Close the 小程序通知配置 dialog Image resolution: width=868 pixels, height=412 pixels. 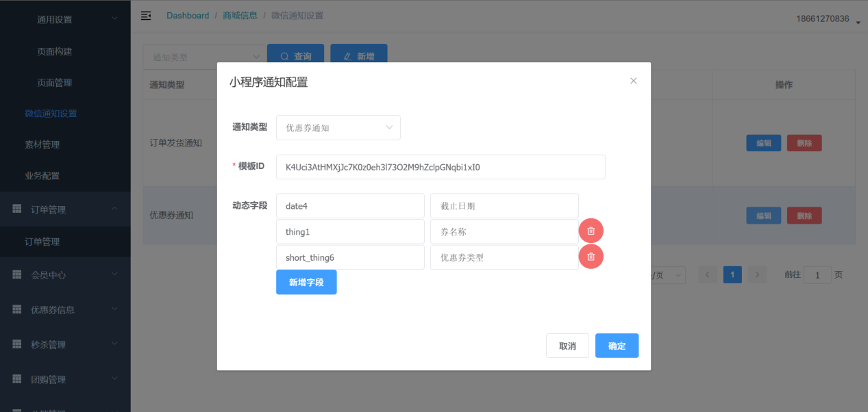(633, 81)
